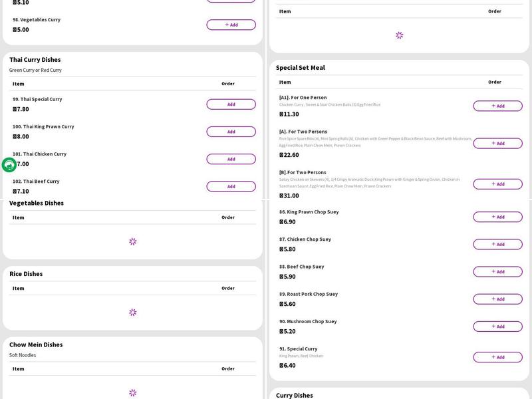
Task: Add Chicken Chop Suey to order
Action: click(497, 244)
